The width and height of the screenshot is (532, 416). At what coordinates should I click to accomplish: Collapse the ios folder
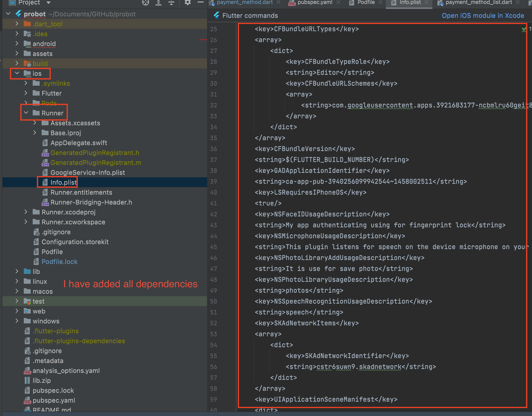click(x=17, y=73)
